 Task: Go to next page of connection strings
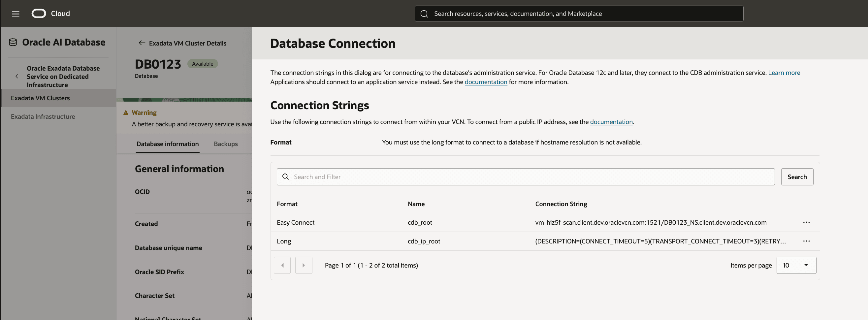(x=304, y=266)
